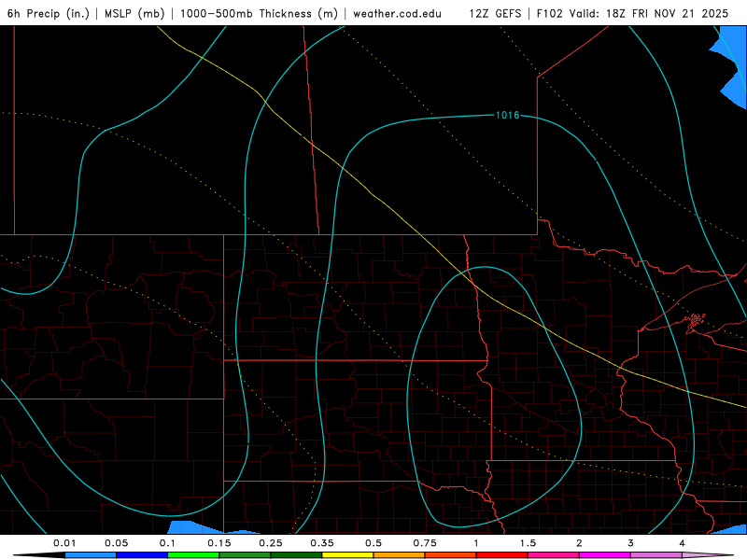Select the hot pink 1.5–2 legend swatch
Image resolution: width=747 pixels, height=560 pixels.
(554, 555)
